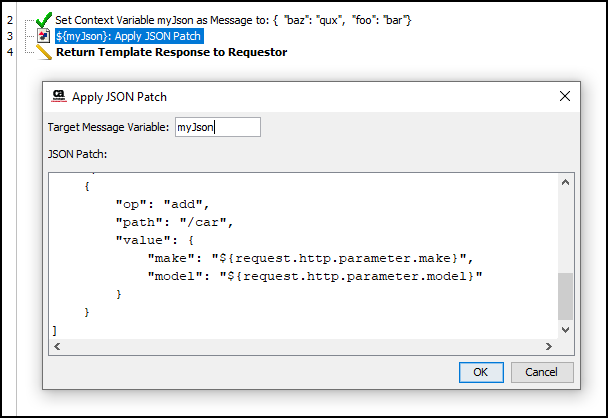Click the horizontal scrollbar right arrow
Image resolution: width=608 pixels, height=418 pixels.
click(x=549, y=346)
